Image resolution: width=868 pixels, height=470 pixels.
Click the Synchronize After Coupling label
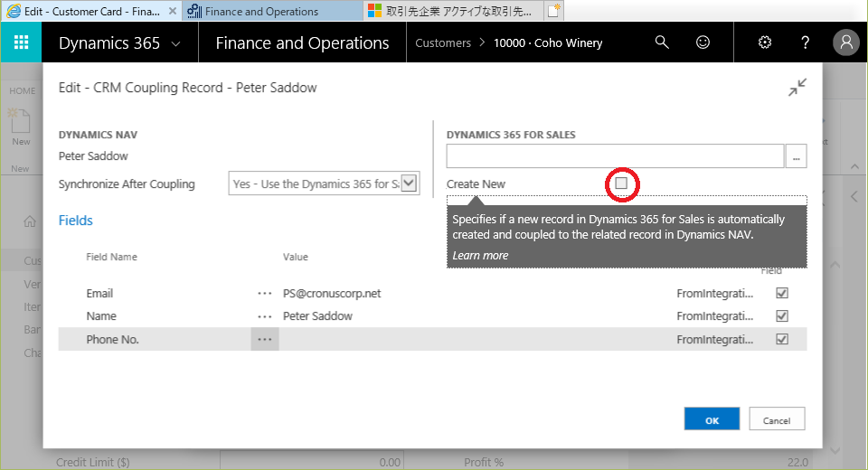pyautogui.click(x=127, y=183)
